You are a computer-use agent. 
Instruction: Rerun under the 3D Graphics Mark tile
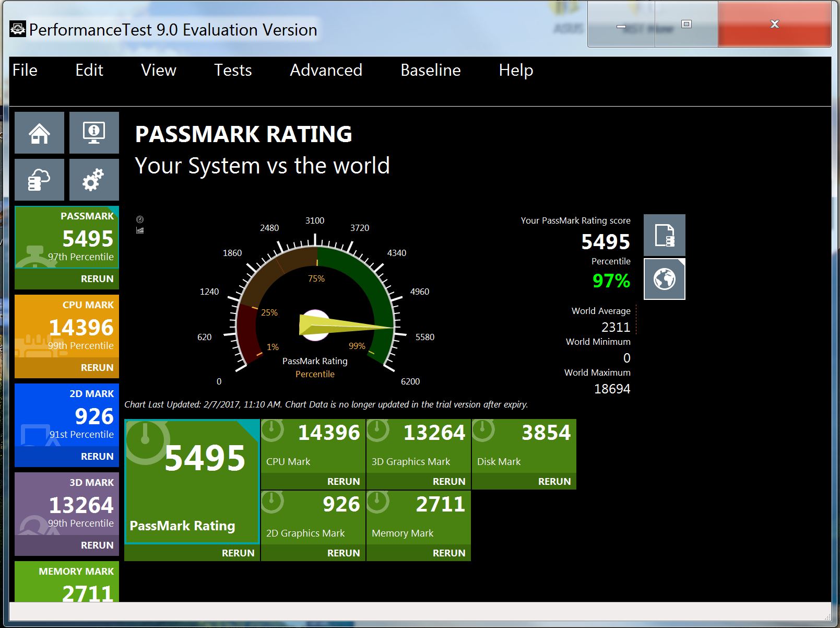(419, 481)
